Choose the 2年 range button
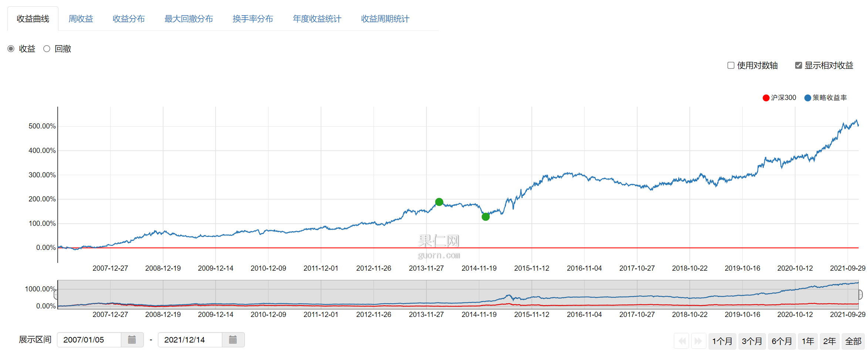The width and height of the screenshot is (868, 354). click(830, 341)
